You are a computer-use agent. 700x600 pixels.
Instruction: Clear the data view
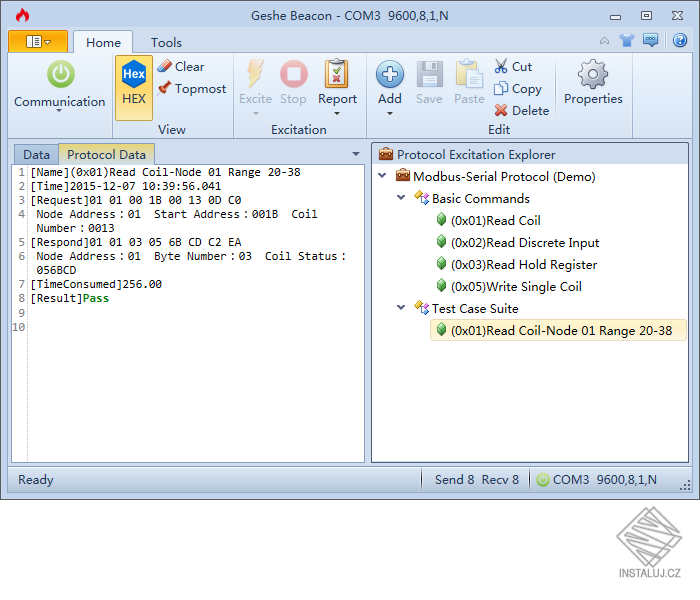pos(181,67)
